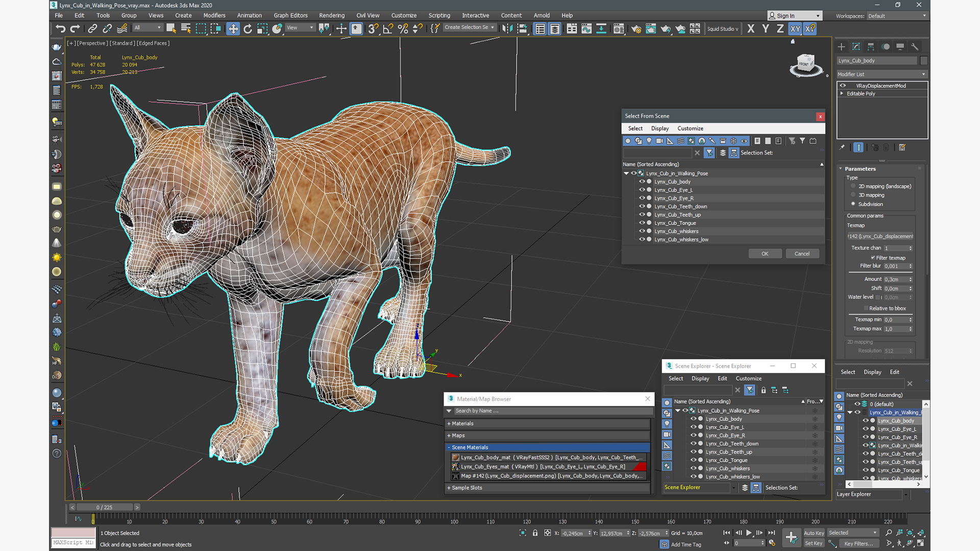Toggle visibility of Lynx_Cub_whiskers in Scene Explorer
Viewport: 980px width, 551px height.
tap(693, 468)
